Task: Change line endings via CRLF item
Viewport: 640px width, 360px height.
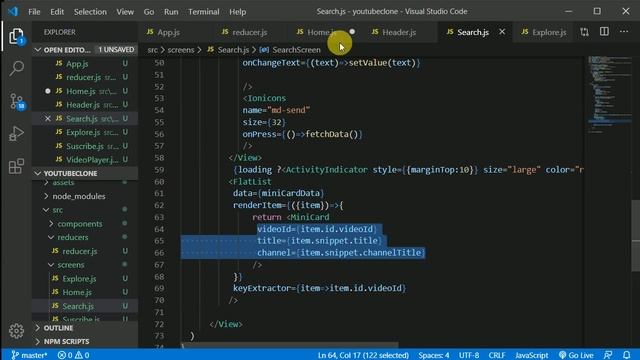Action: pos(497,355)
